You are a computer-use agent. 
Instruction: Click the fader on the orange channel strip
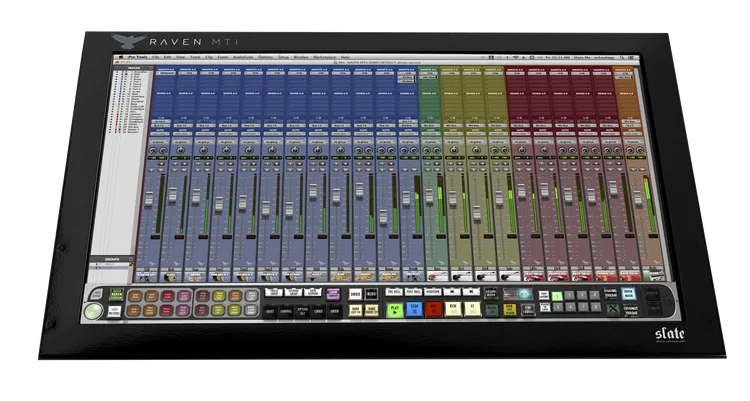(638, 198)
